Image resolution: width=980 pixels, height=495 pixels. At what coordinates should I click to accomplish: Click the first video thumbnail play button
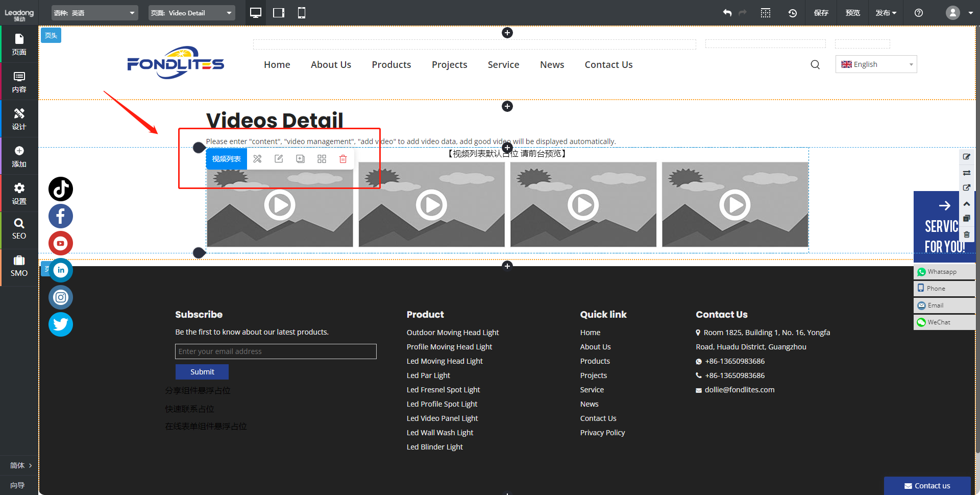coord(280,205)
